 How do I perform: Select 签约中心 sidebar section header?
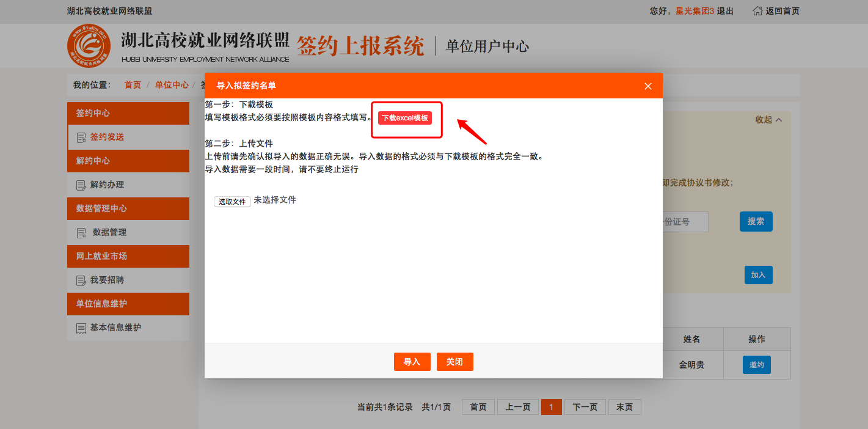click(x=128, y=113)
